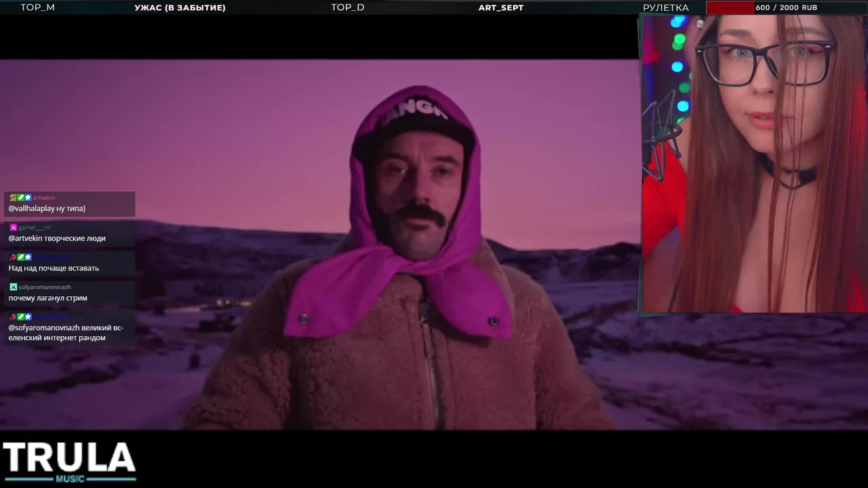The image size is (868, 488).
Task: Click the chat message '@vallhalaplay ну типа)'
Action: click(x=47, y=209)
